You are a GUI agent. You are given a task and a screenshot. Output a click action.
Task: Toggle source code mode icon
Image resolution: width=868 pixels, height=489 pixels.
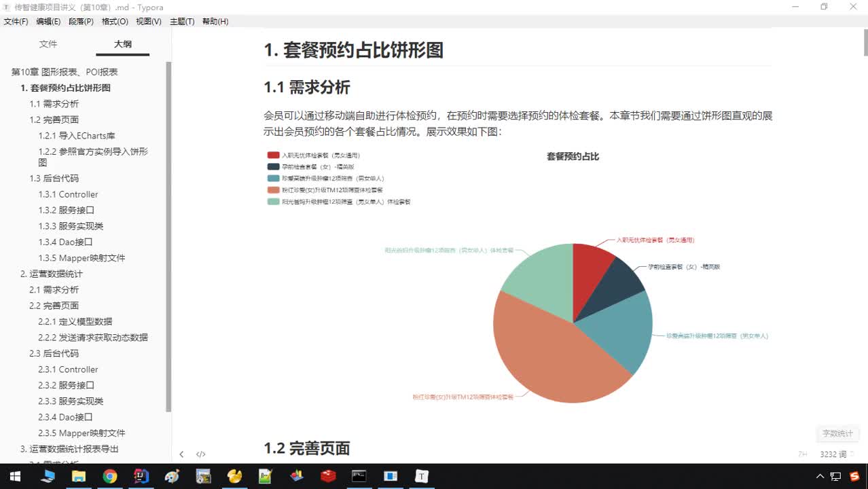click(x=201, y=454)
